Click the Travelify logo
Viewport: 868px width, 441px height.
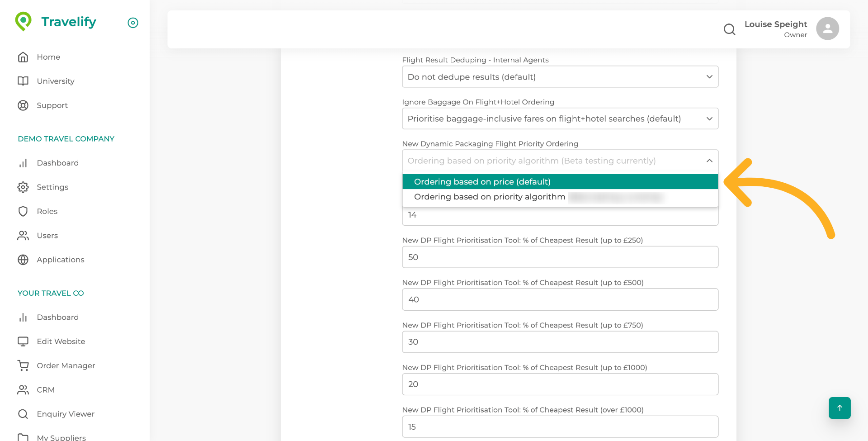[57, 21]
